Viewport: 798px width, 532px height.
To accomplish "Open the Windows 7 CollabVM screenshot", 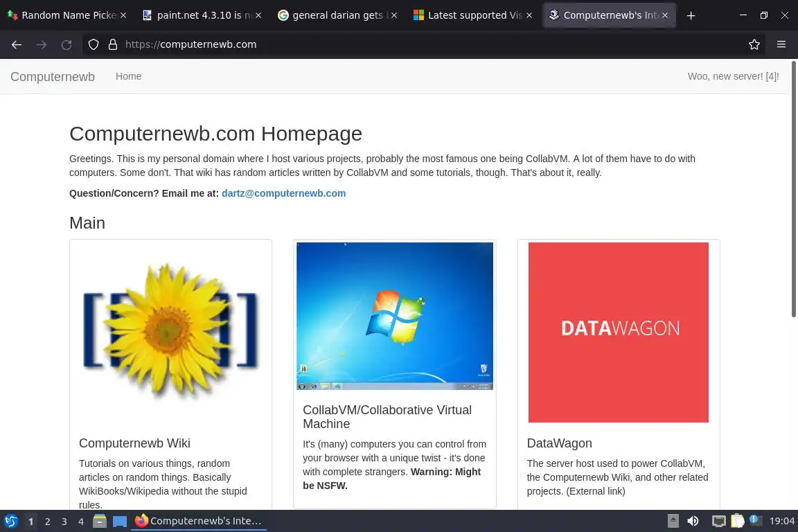I will 394,316.
